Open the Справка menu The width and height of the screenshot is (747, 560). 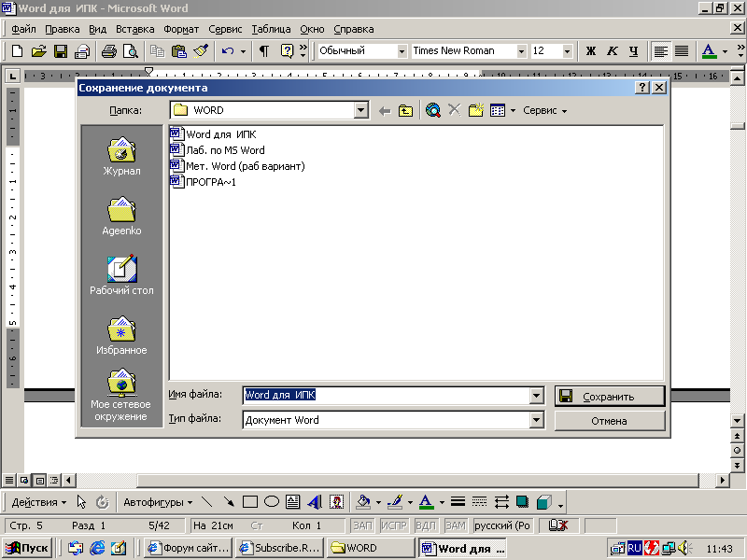pyautogui.click(x=354, y=29)
